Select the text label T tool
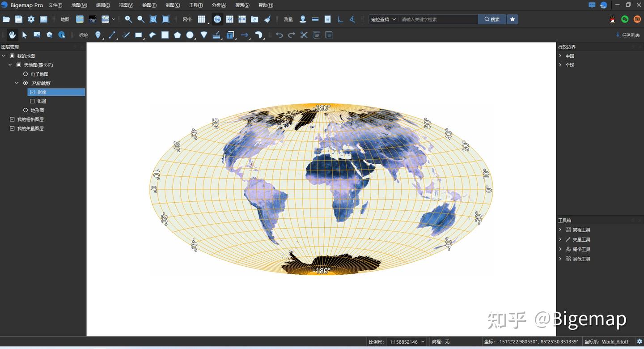Image resolution: width=644 pixels, height=349 pixels. point(230,35)
